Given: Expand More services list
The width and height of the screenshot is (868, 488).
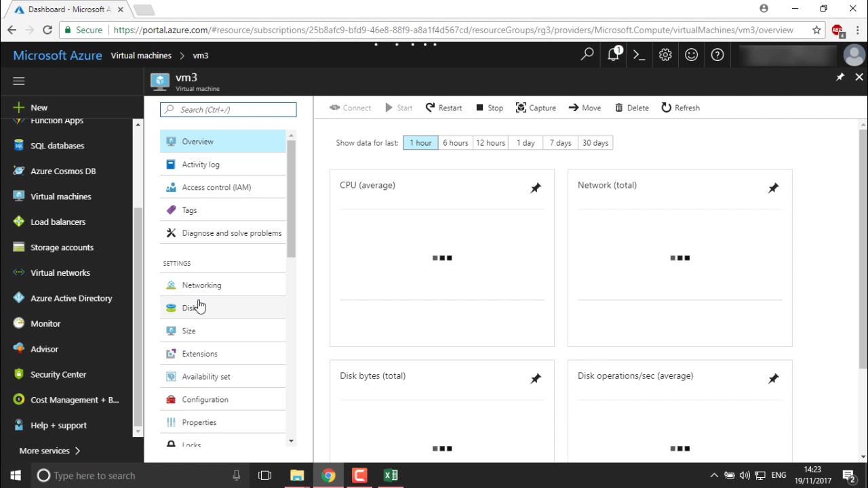Looking at the screenshot, I should 50,451.
